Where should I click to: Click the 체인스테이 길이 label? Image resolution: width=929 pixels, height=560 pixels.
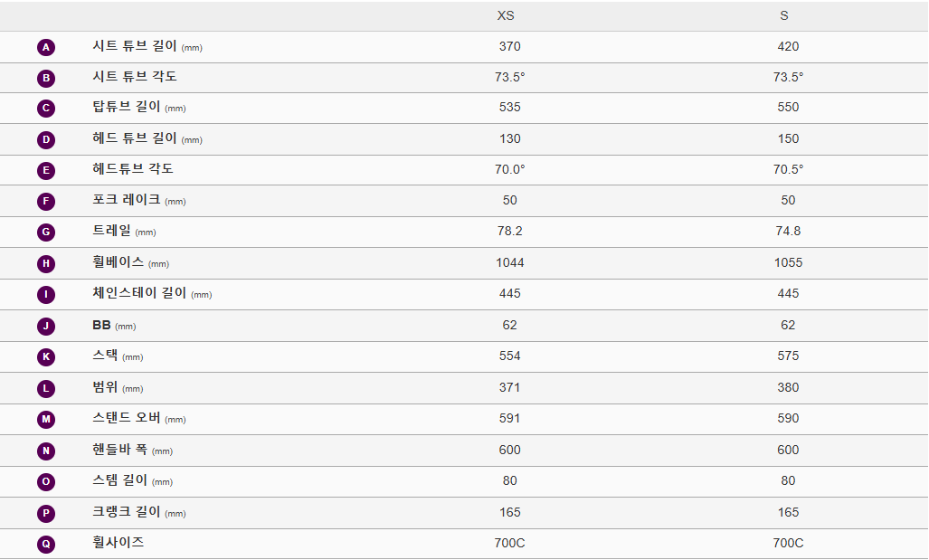pos(139,293)
